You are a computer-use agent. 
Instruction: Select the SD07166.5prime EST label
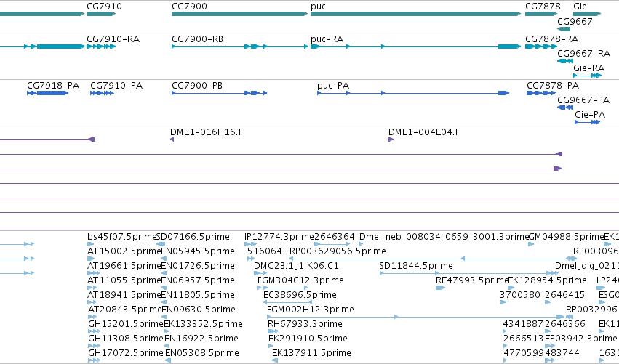pos(193,237)
